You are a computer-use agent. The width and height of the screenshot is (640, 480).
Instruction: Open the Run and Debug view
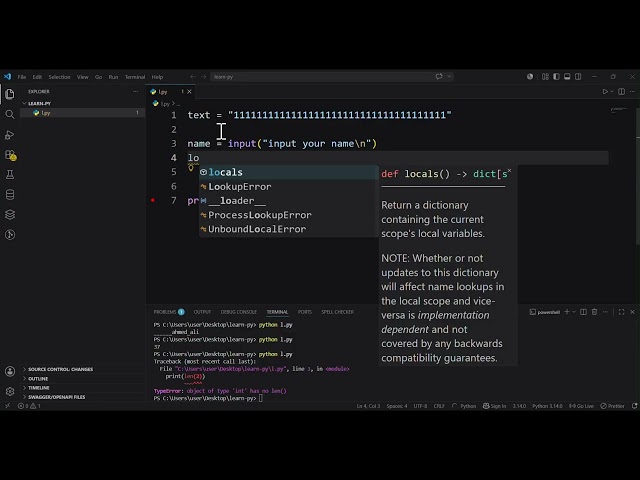pyautogui.click(x=10, y=135)
